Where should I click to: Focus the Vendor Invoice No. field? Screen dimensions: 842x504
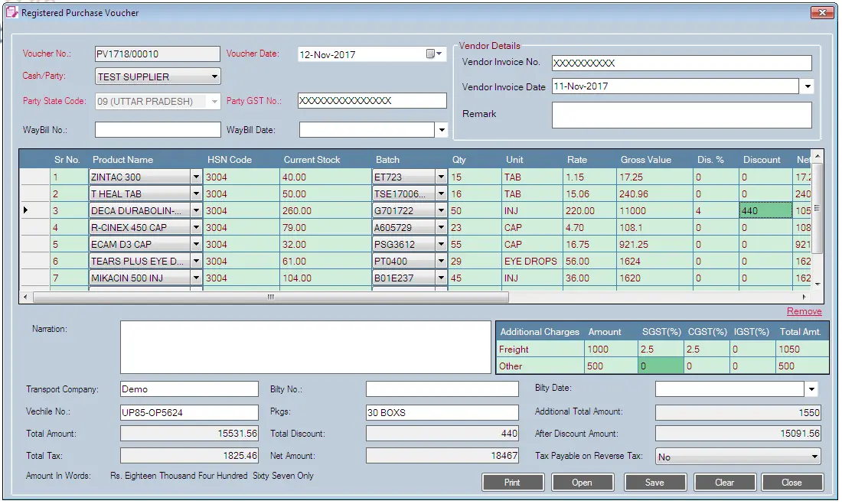click(x=680, y=63)
